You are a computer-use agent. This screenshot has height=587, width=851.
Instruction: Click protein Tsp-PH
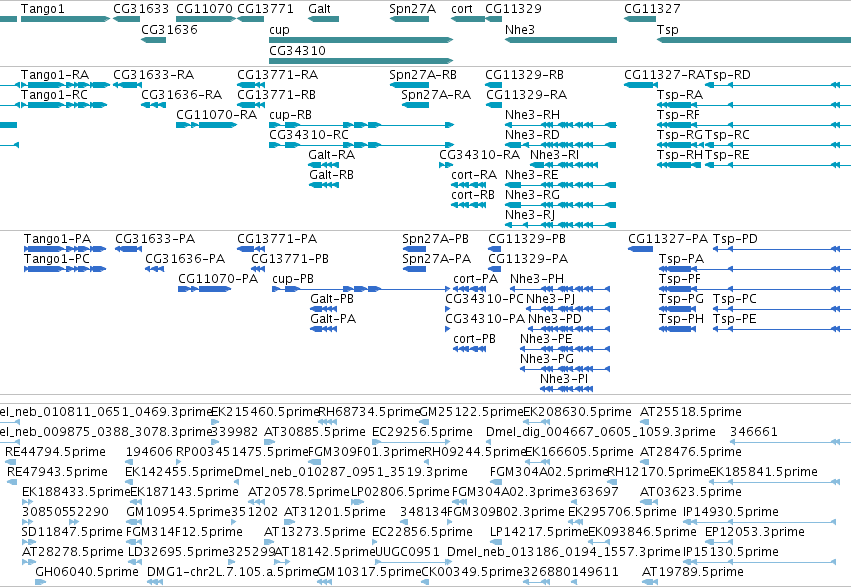pos(681,320)
